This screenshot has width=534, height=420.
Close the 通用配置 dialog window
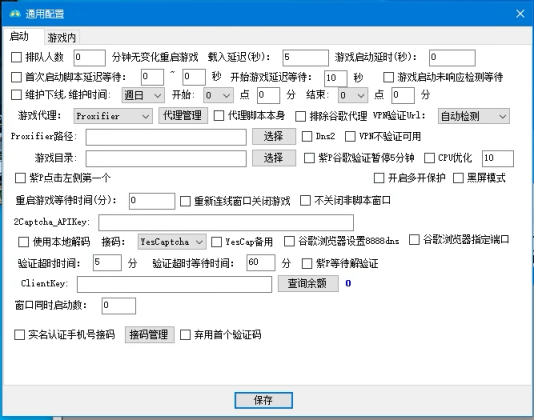(x=520, y=14)
